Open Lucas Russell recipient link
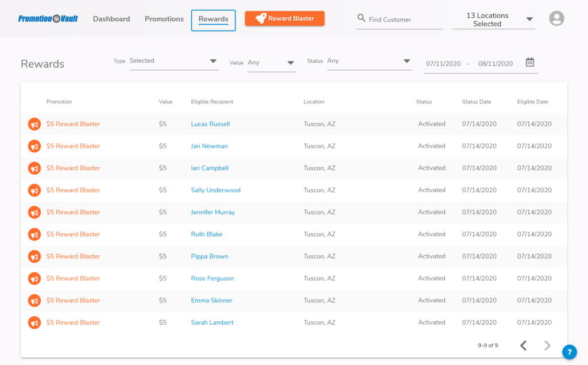Screen dimensions: 588x365 (x=210, y=124)
